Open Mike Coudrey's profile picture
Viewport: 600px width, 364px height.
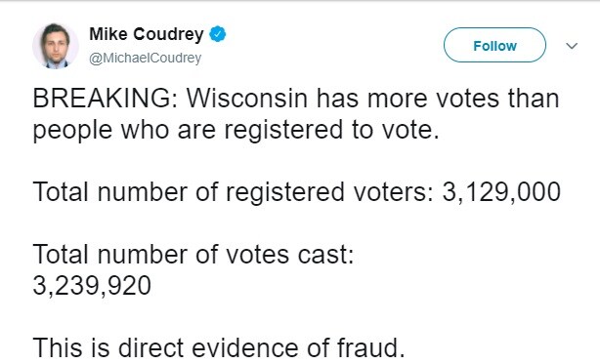pyautogui.click(x=56, y=46)
